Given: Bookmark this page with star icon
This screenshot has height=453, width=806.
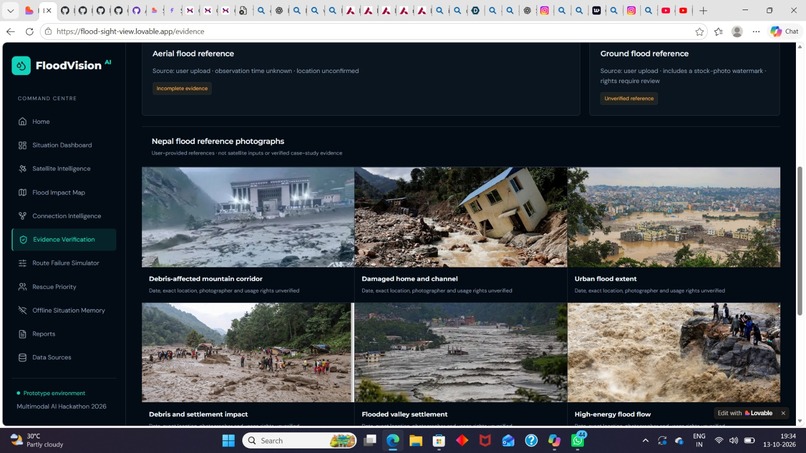Looking at the screenshot, I should (699, 32).
